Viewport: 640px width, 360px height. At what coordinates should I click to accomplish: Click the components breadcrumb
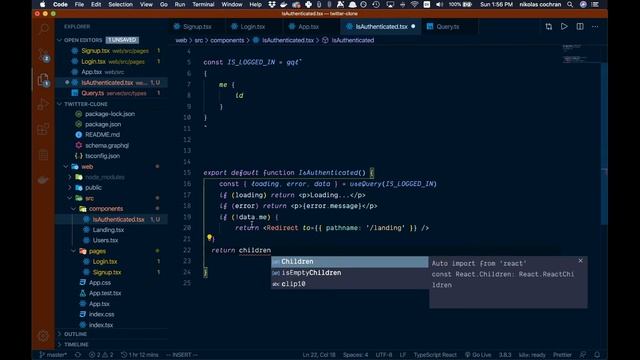tap(227, 40)
